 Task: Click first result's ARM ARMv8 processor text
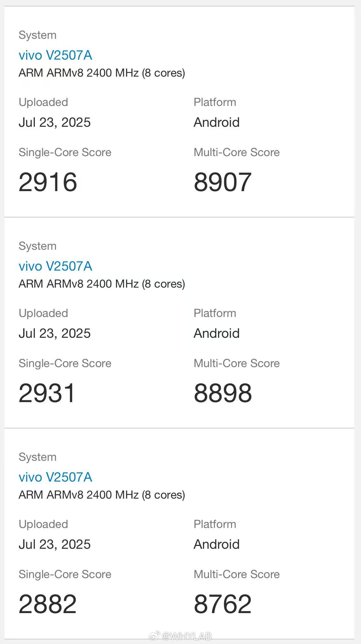(x=102, y=73)
